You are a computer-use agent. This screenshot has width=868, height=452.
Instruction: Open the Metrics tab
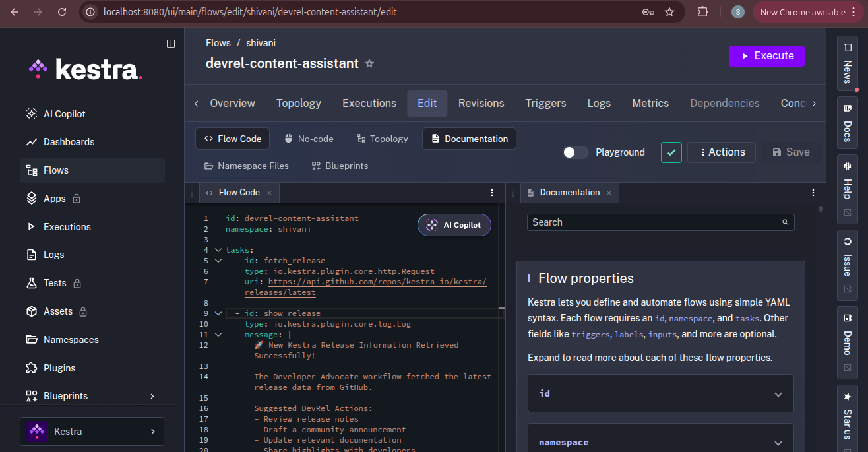coord(650,104)
